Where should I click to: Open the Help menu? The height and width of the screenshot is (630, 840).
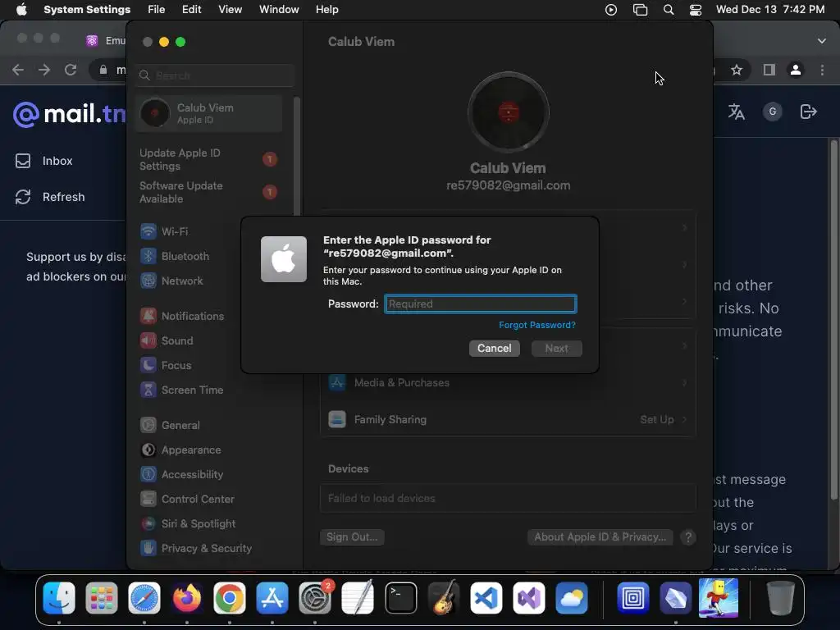pyautogui.click(x=326, y=10)
